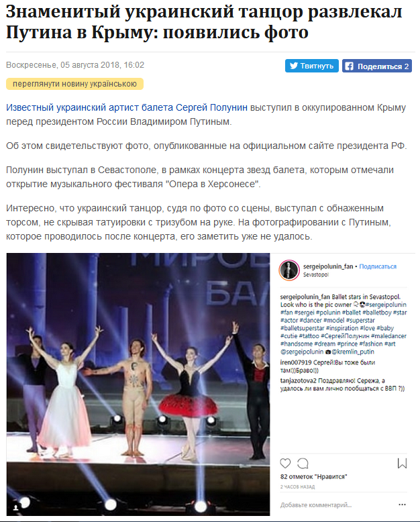420x522 pixels.
Task: Click the 82 отметок Нравится count
Action: pos(313,477)
